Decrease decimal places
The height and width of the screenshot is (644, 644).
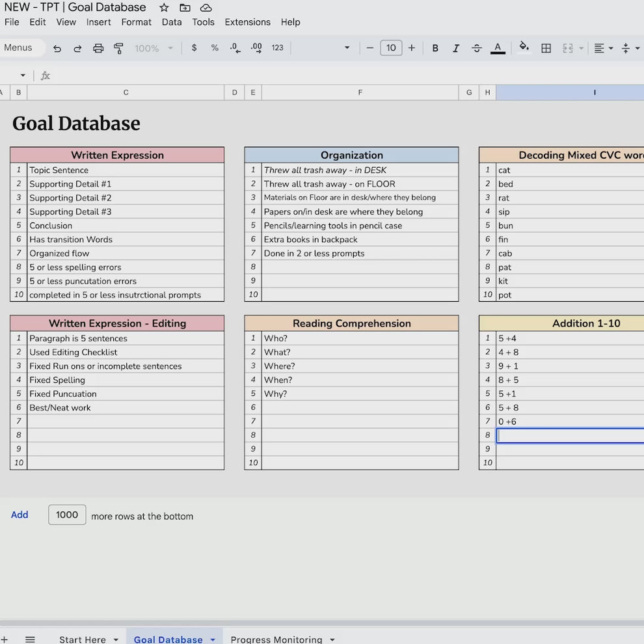235,48
